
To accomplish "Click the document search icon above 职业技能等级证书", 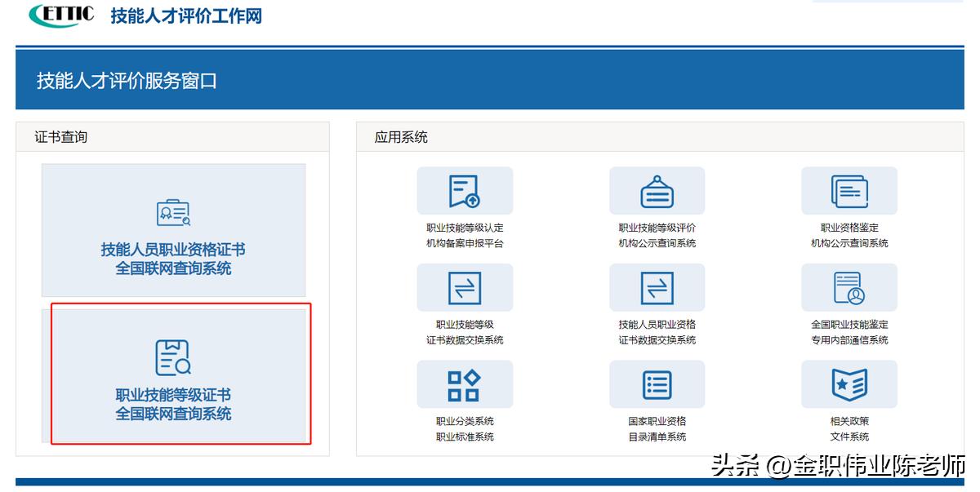I will pyautogui.click(x=173, y=356).
